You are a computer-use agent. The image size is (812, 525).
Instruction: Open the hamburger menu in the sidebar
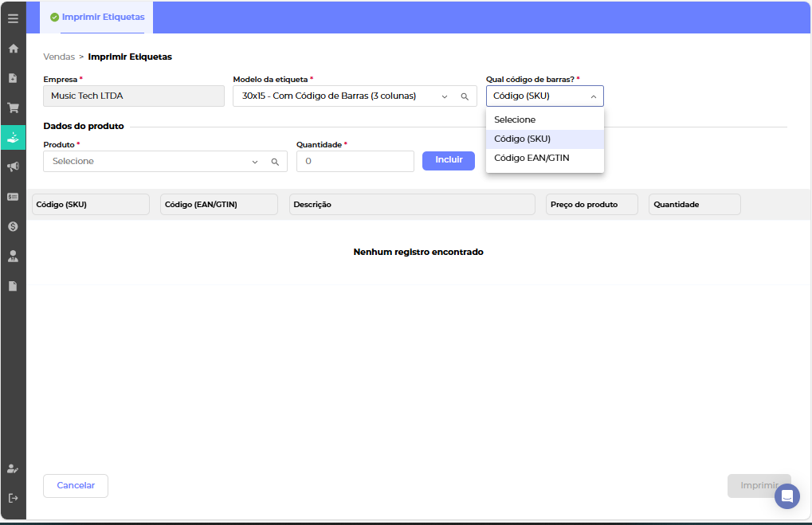(x=13, y=18)
